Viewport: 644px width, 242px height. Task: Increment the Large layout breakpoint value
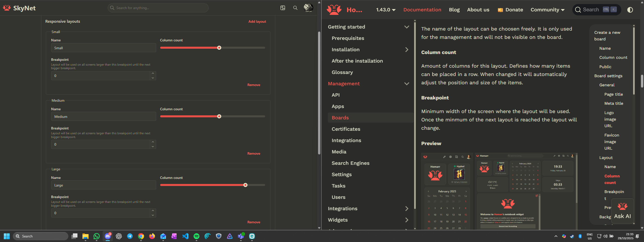point(153,211)
